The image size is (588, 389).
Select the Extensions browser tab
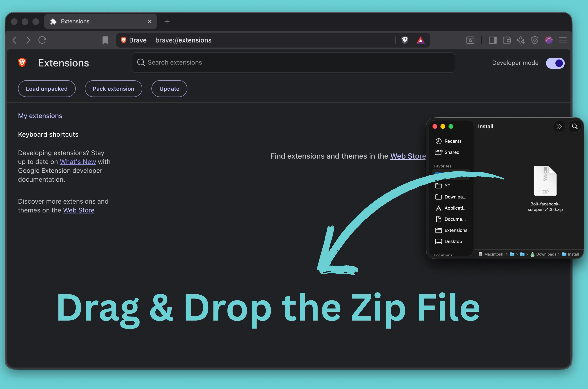click(x=101, y=21)
